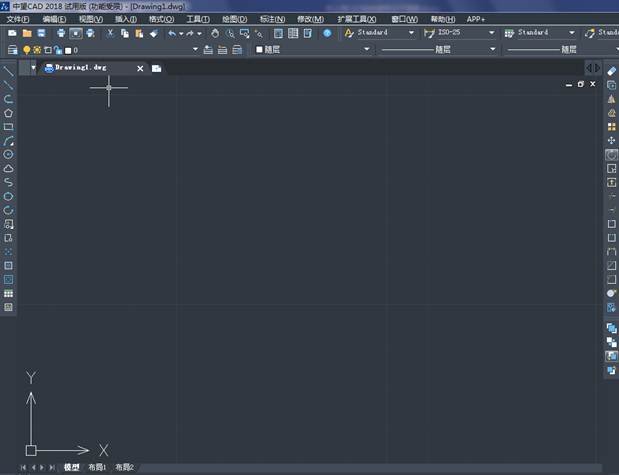619x475 pixels.
Task: Close the Drawing1.dwg document tab
Action: point(140,68)
